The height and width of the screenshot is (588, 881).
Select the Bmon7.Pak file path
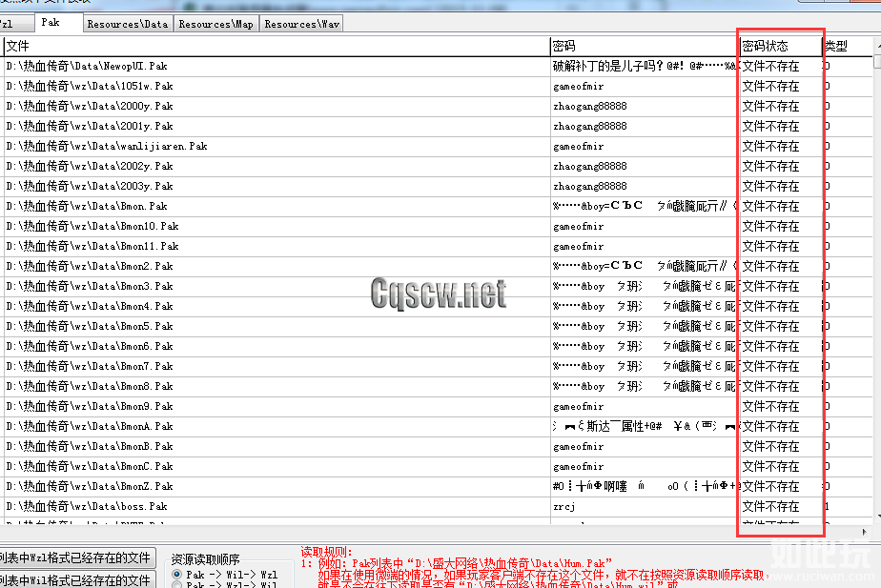[90, 367]
